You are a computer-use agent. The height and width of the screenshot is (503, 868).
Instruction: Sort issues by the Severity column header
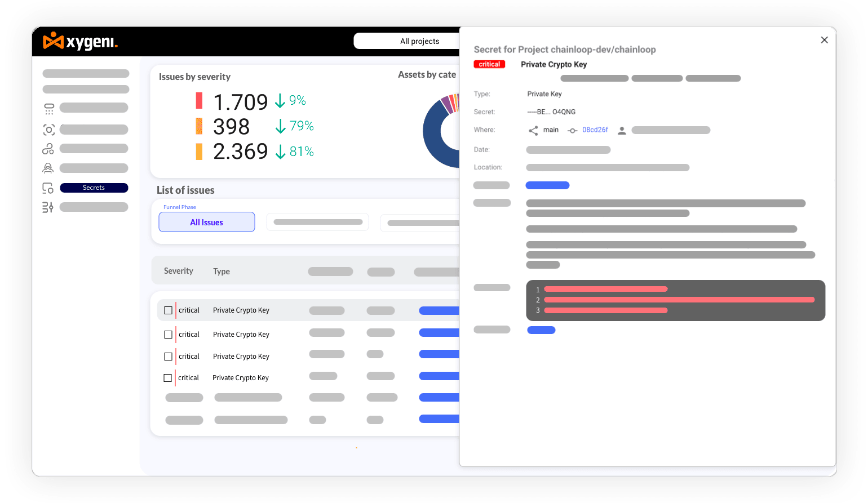coord(179,271)
